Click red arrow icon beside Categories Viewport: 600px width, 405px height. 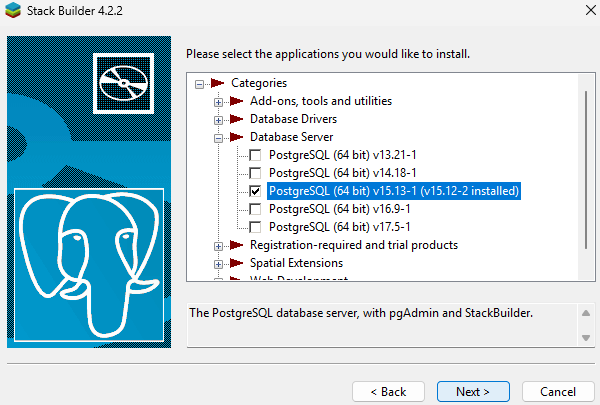(217, 83)
